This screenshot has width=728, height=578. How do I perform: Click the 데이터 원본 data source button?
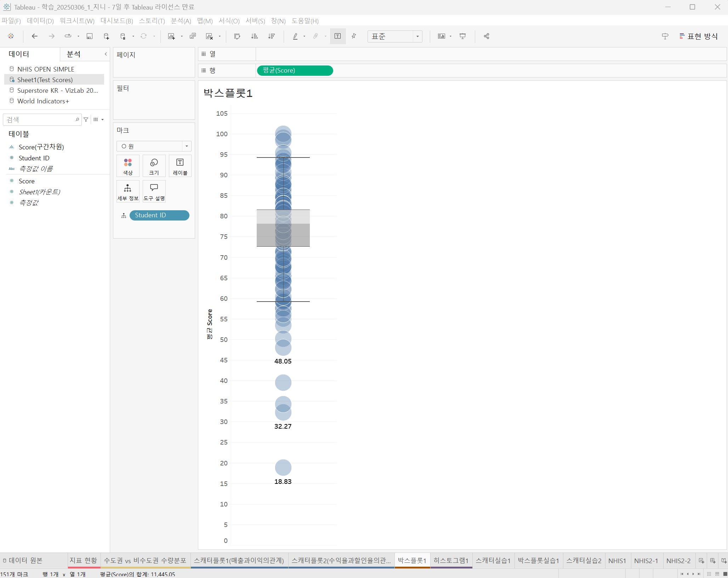(23, 561)
